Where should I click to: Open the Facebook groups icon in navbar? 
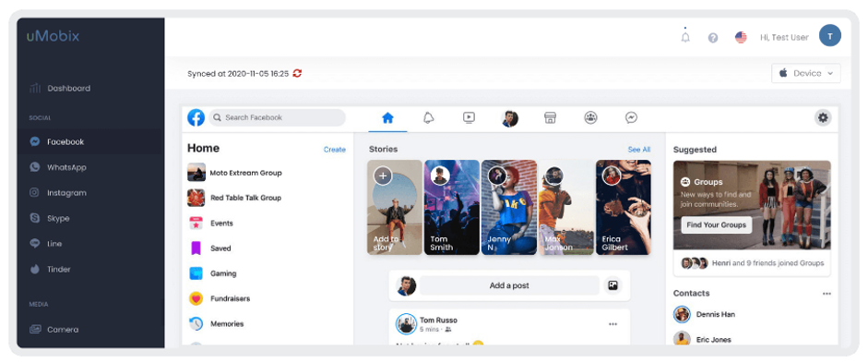pos(590,117)
